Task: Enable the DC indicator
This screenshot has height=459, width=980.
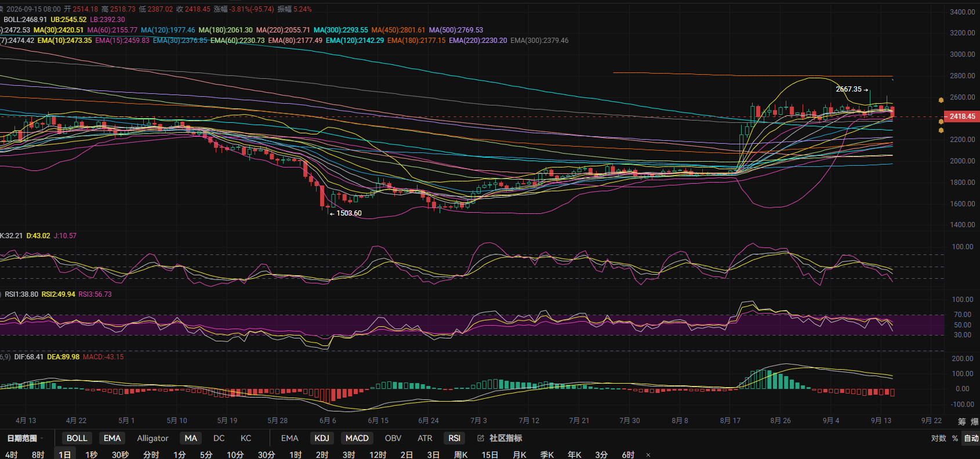Action: tap(219, 438)
